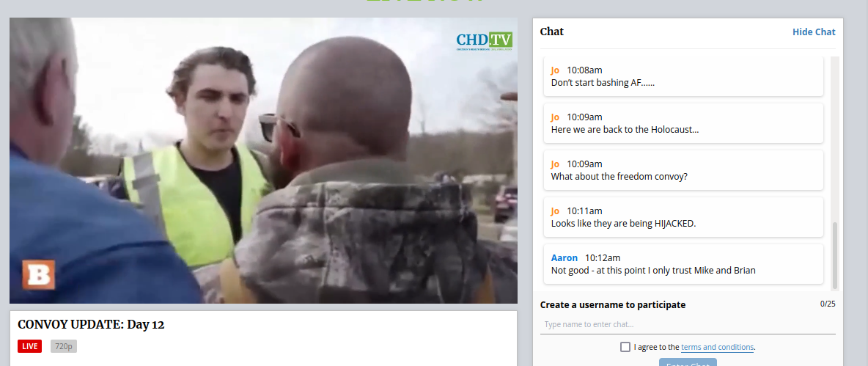Tick the 'I agree to the terms' checkbox

pyautogui.click(x=625, y=347)
